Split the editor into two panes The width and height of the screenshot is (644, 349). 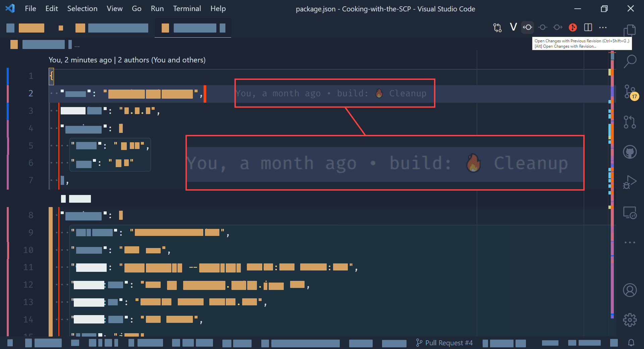[588, 28]
